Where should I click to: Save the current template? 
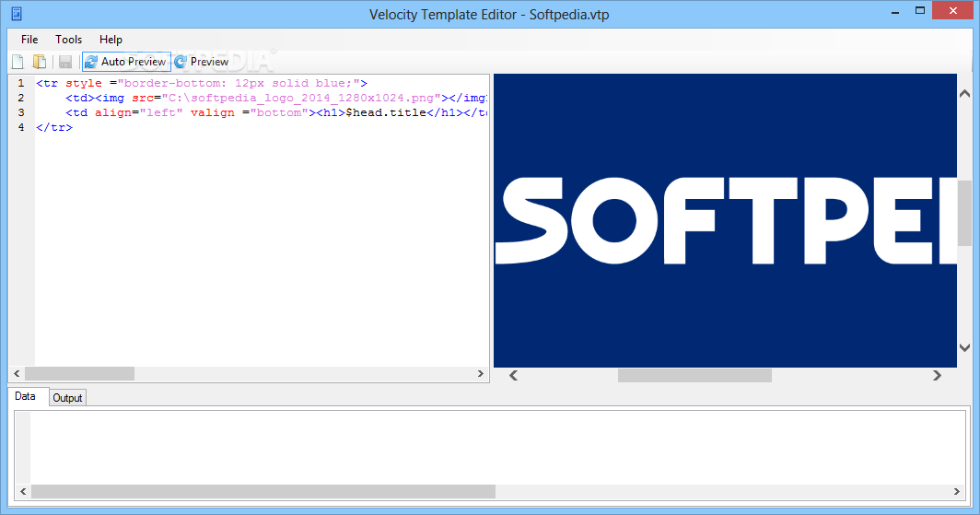coord(65,61)
